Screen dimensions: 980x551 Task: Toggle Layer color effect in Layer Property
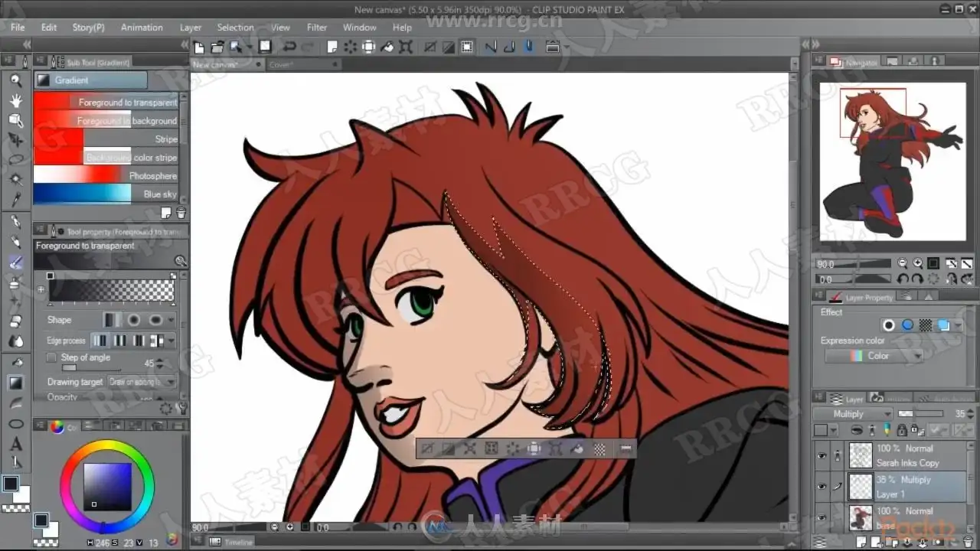tap(943, 325)
